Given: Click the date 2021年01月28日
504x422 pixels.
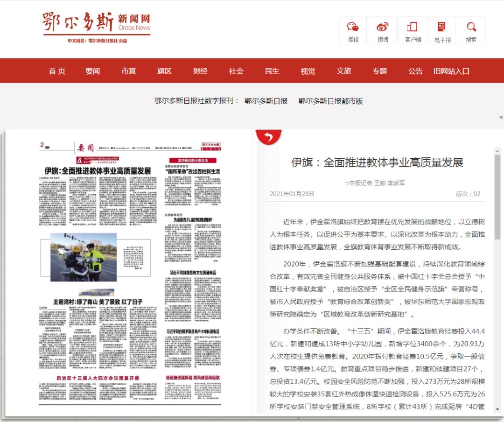Looking at the screenshot, I should coord(292,194).
